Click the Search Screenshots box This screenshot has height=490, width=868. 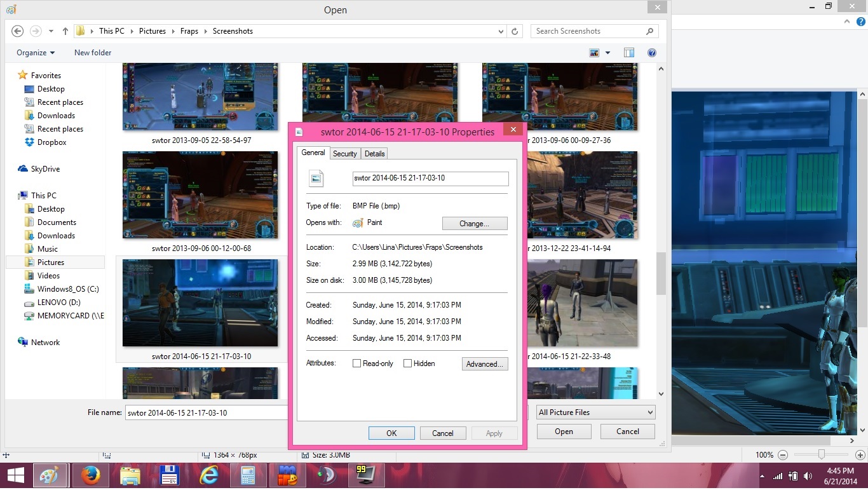coord(594,31)
